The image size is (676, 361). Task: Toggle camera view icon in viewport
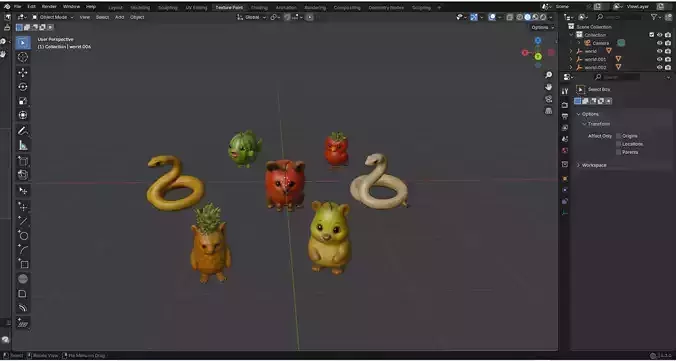(548, 99)
